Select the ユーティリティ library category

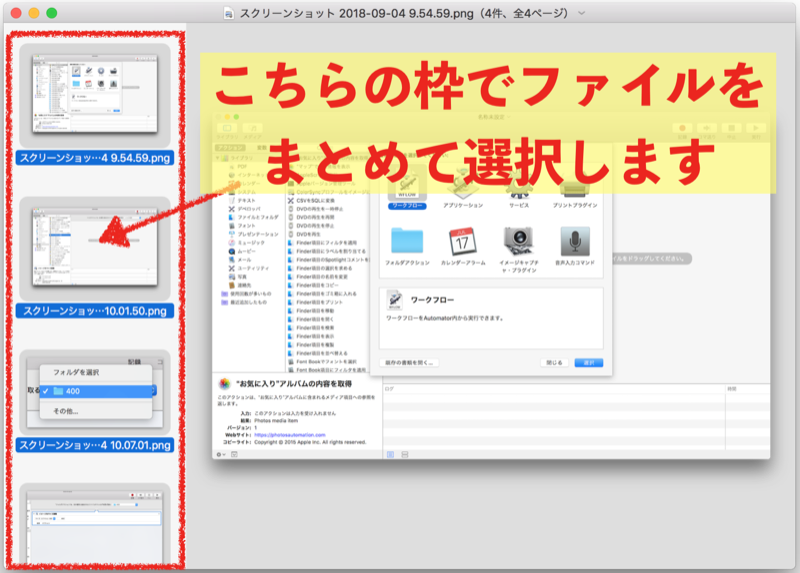[x=248, y=268]
